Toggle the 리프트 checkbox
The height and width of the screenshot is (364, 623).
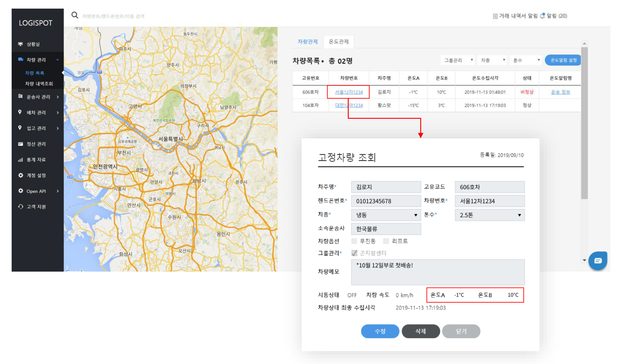[386, 241]
